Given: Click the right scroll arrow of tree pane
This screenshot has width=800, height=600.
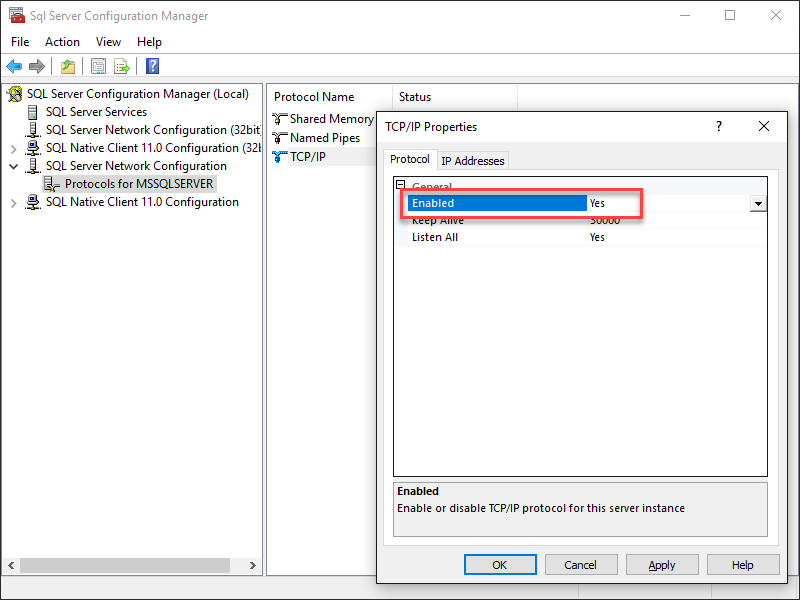Looking at the screenshot, I should (253, 565).
